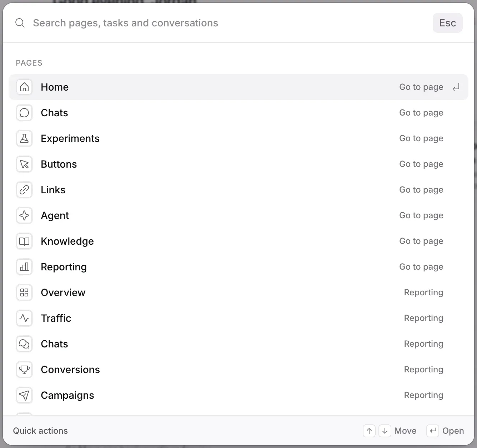Click the Quick actions label
The image size is (477, 448).
(x=40, y=431)
